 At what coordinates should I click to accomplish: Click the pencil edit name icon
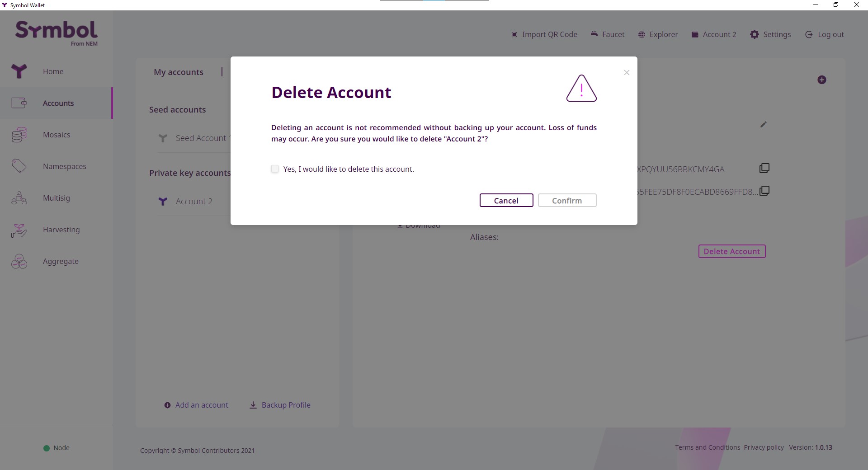tap(763, 124)
